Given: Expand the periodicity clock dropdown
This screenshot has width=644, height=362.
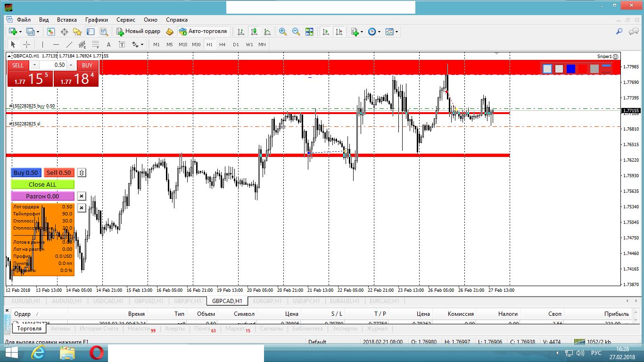Looking at the screenshot, I should (380, 32).
